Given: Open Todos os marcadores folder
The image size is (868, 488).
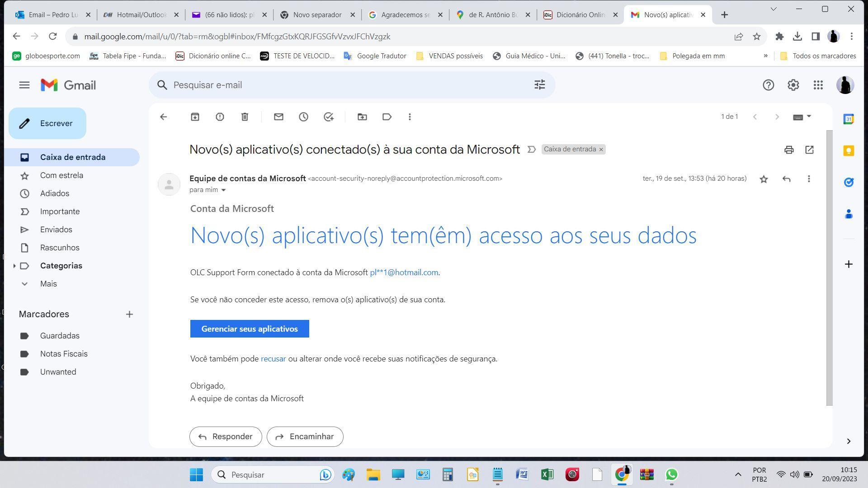Looking at the screenshot, I should coord(818,56).
